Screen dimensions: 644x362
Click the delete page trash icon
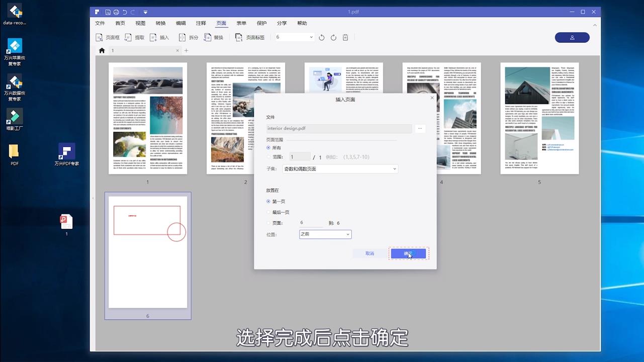(345, 37)
